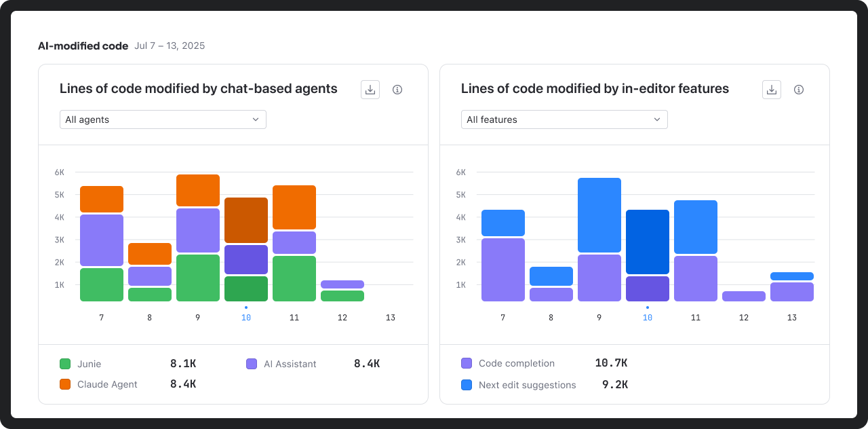This screenshot has width=868, height=429.
Task: Click day 10 label in agents chart
Action: pos(246,318)
